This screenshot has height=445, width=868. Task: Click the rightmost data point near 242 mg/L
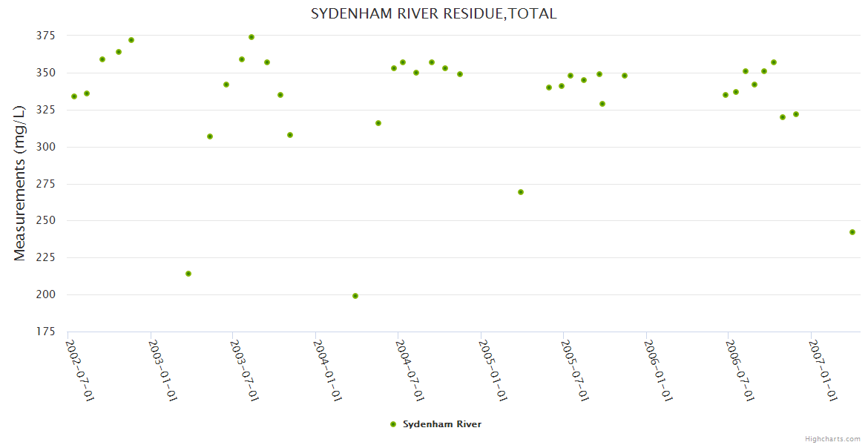coord(852,232)
